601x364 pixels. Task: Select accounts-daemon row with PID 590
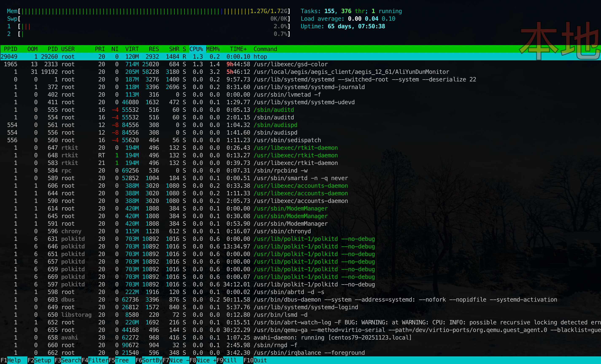(x=300, y=201)
